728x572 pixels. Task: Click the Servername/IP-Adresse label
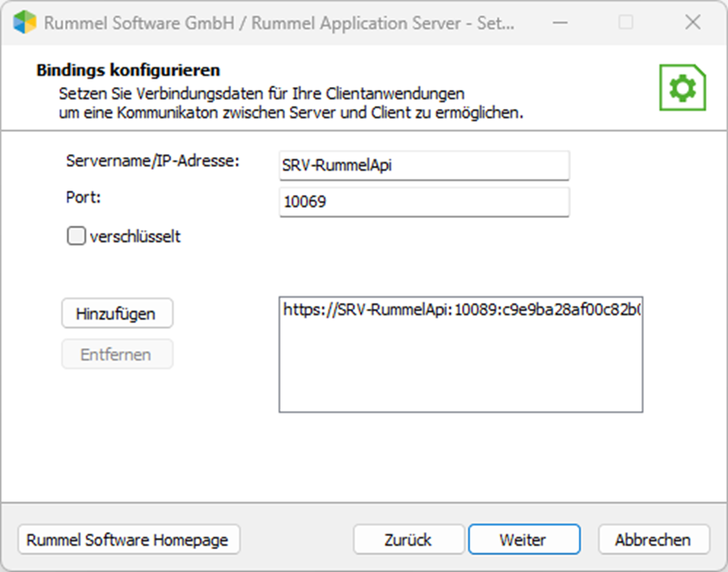coord(153,161)
